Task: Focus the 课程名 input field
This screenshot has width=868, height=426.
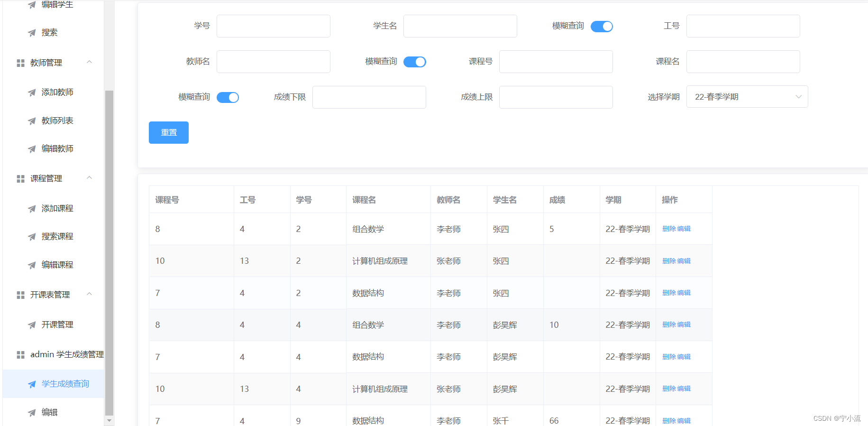Action: (x=743, y=62)
